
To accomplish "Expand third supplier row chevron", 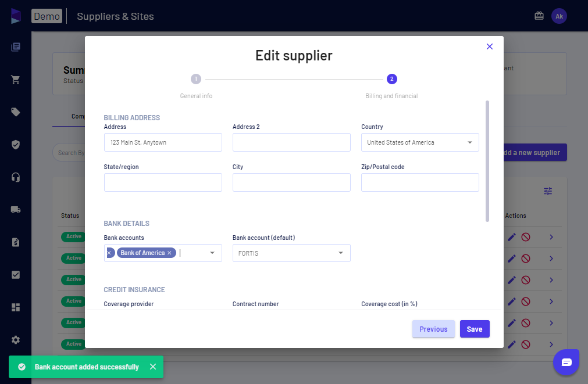I will (551, 280).
